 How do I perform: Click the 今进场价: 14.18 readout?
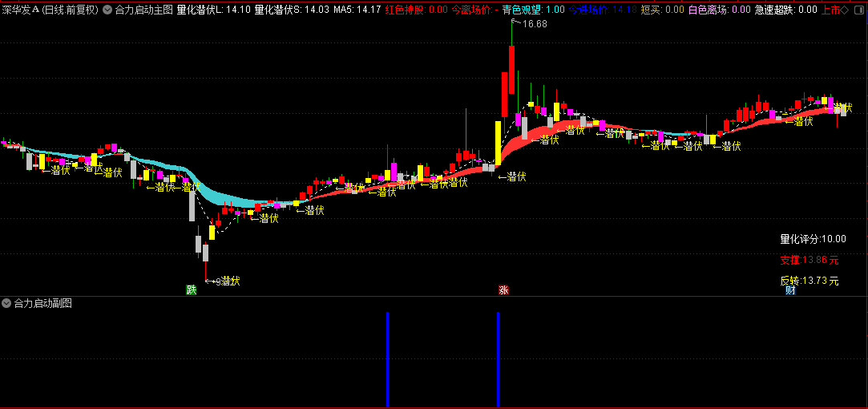pyautogui.click(x=603, y=10)
